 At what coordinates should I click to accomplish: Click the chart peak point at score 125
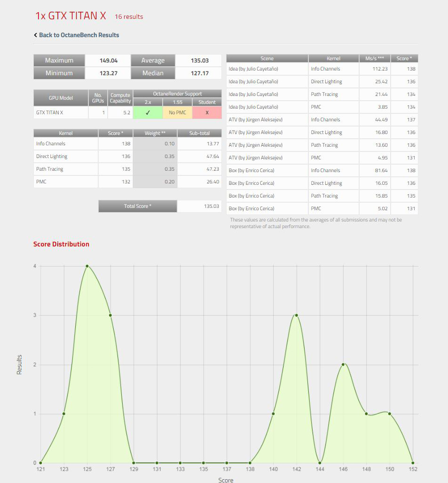point(87,266)
